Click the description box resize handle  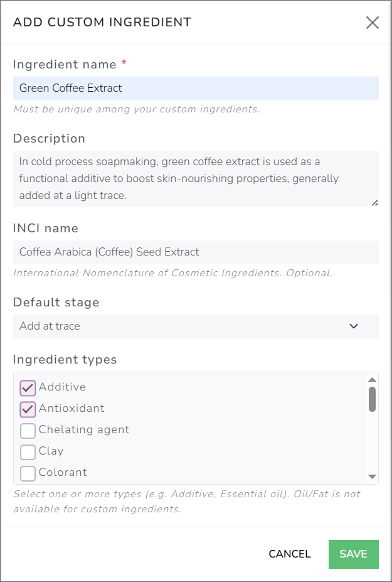click(375, 201)
